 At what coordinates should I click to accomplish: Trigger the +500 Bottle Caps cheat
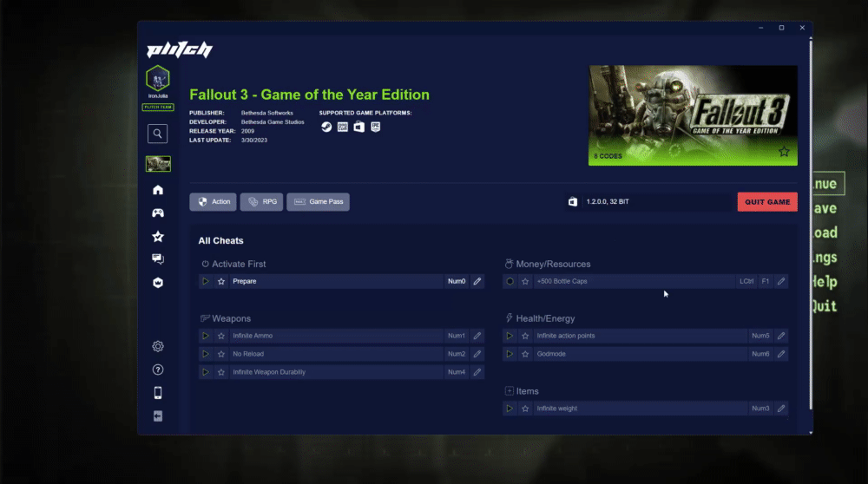(x=510, y=281)
